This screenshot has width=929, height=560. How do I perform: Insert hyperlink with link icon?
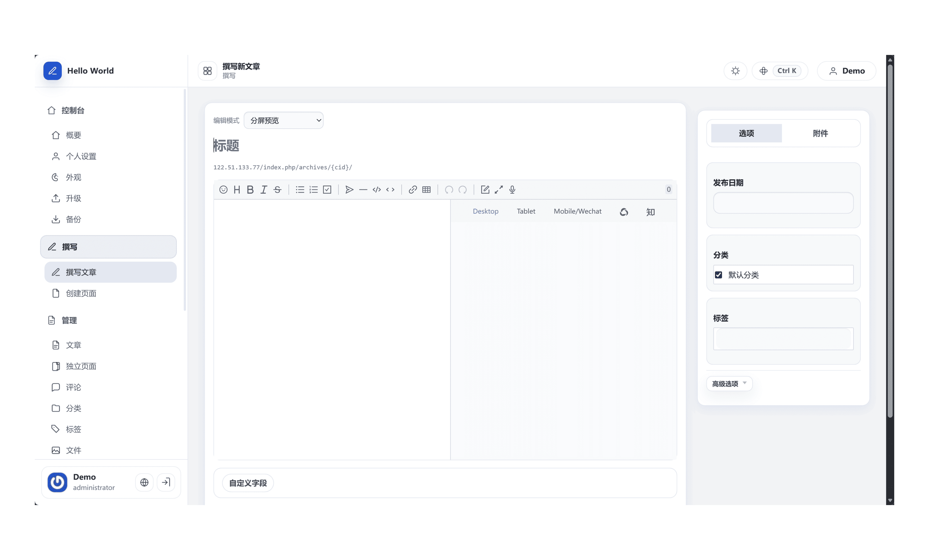coord(412,190)
